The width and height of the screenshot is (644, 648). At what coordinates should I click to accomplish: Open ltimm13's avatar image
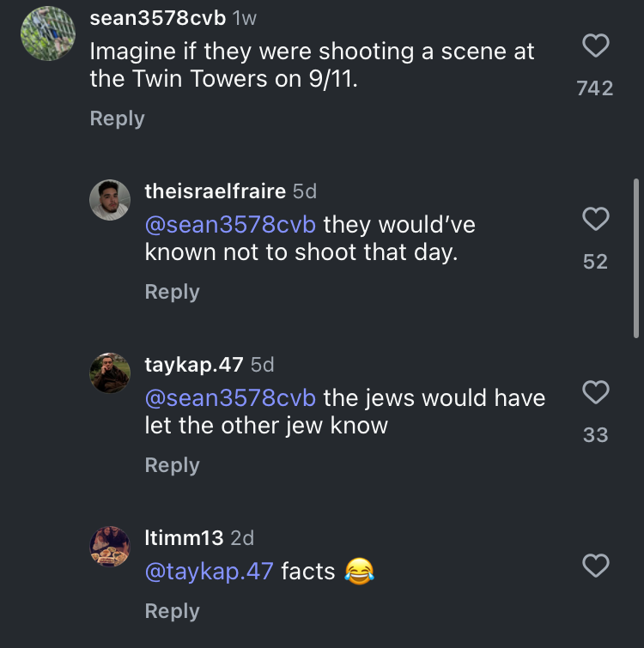(x=110, y=547)
